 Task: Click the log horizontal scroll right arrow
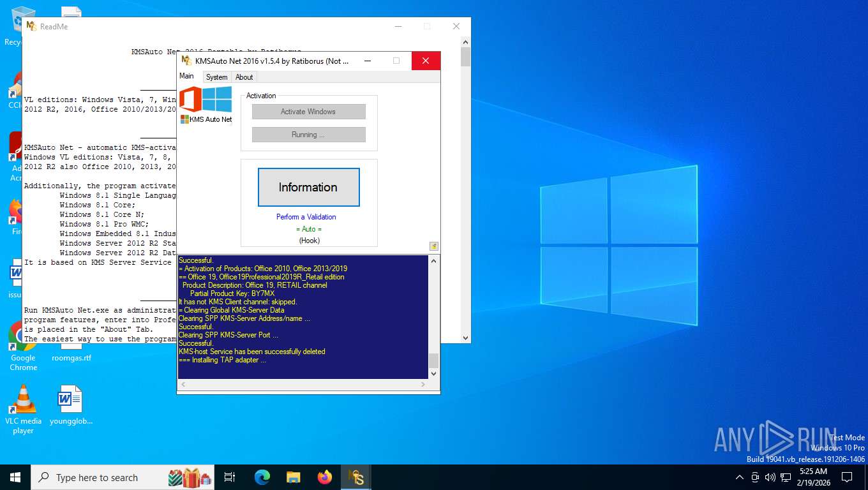click(x=423, y=385)
